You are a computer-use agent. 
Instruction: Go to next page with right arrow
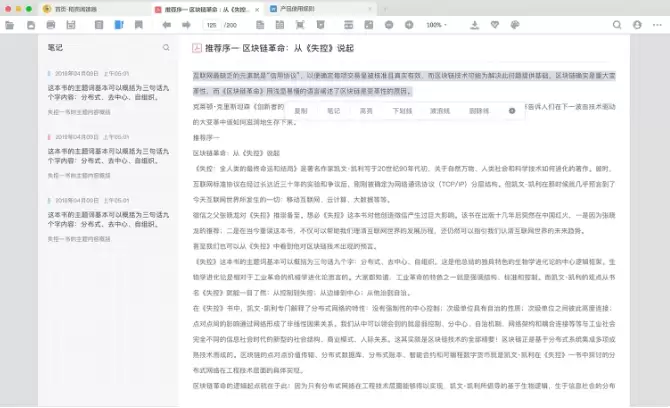point(186,25)
